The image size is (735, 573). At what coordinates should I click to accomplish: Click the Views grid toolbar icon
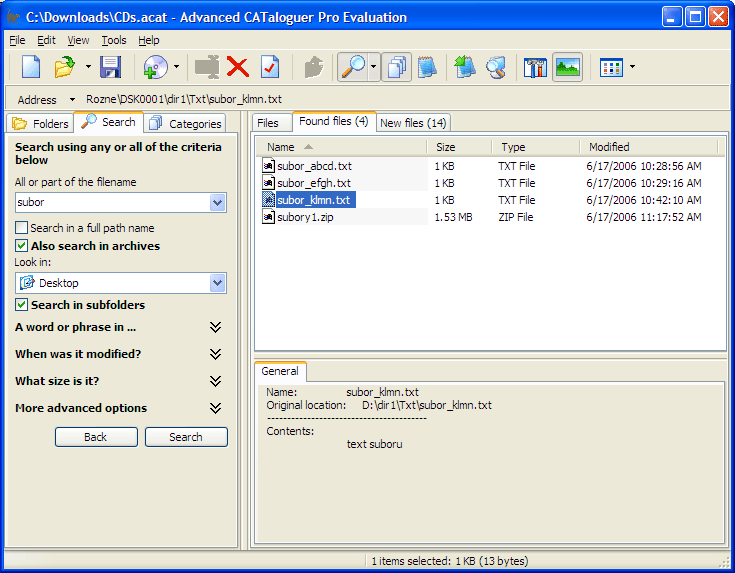point(611,67)
